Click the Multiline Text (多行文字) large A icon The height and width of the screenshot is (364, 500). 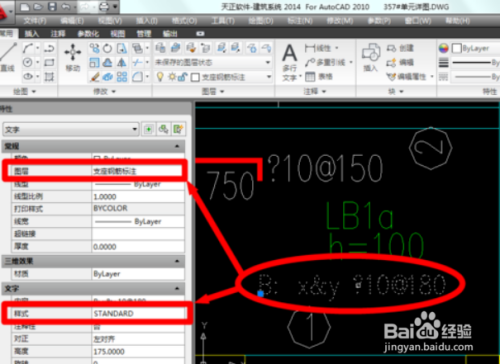290,54
